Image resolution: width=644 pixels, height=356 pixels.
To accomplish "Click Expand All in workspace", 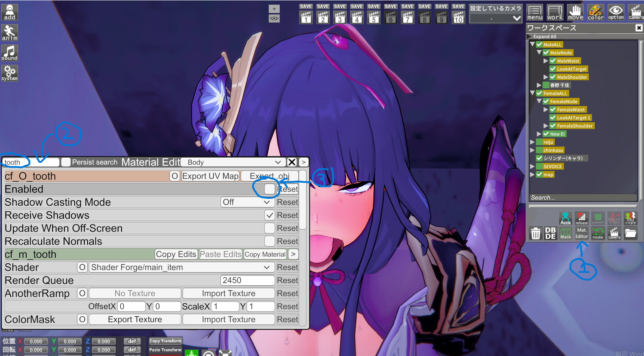I will pos(545,37).
